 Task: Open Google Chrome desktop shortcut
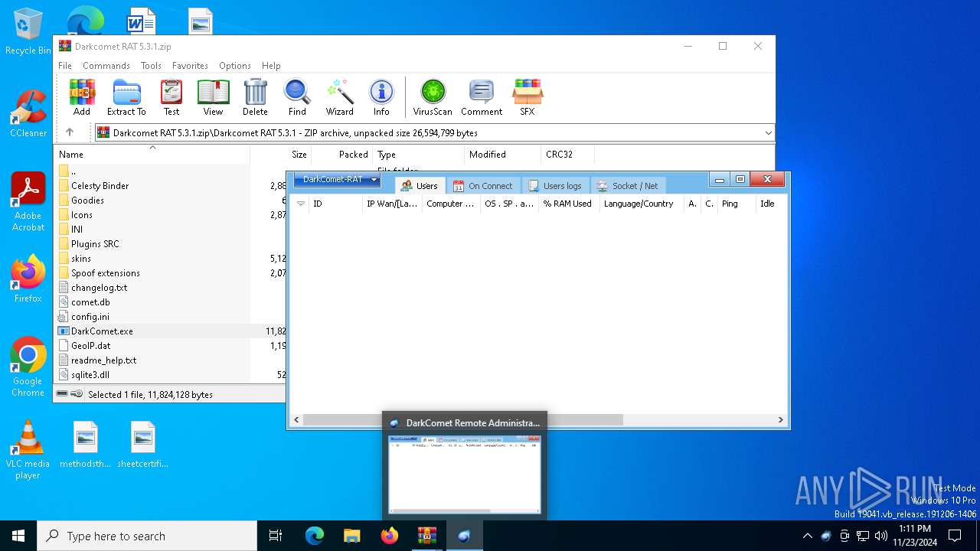(28, 367)
